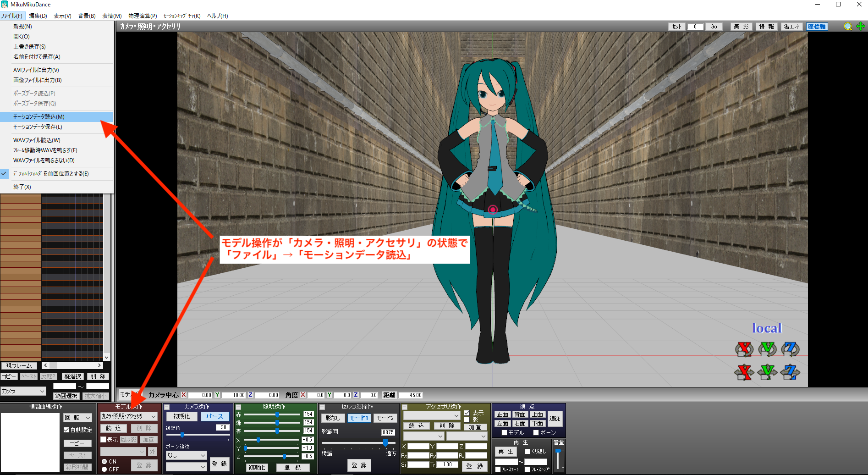Viewport: 868px width, 475px height.
Task: Click the 音量 volume slider
Action: 558,459
